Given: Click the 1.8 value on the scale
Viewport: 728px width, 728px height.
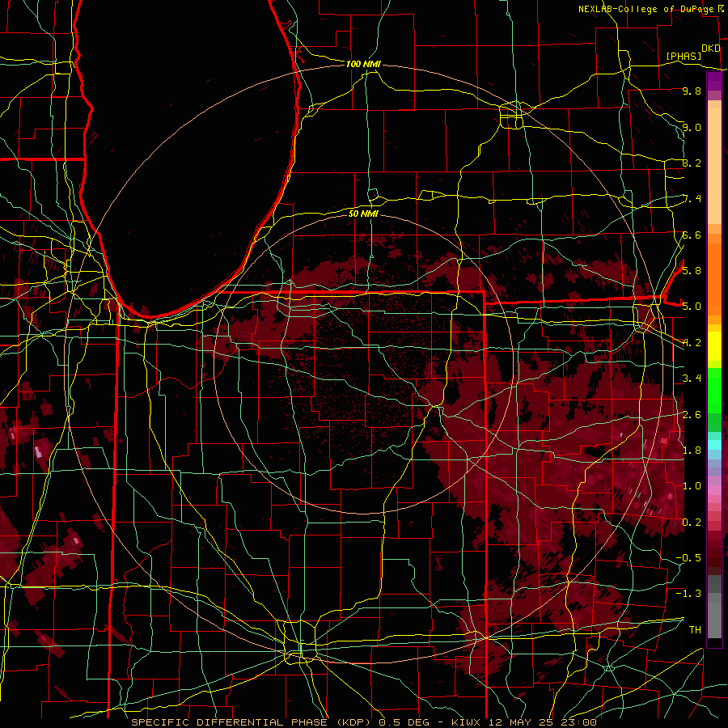Looking at the screenshot, I should pos(692,451).
